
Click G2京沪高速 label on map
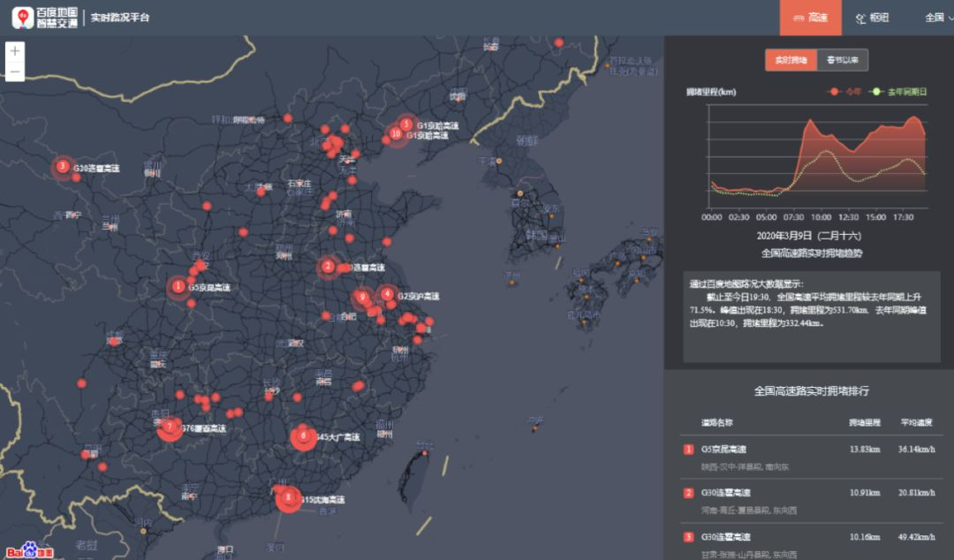click(419, 296)
